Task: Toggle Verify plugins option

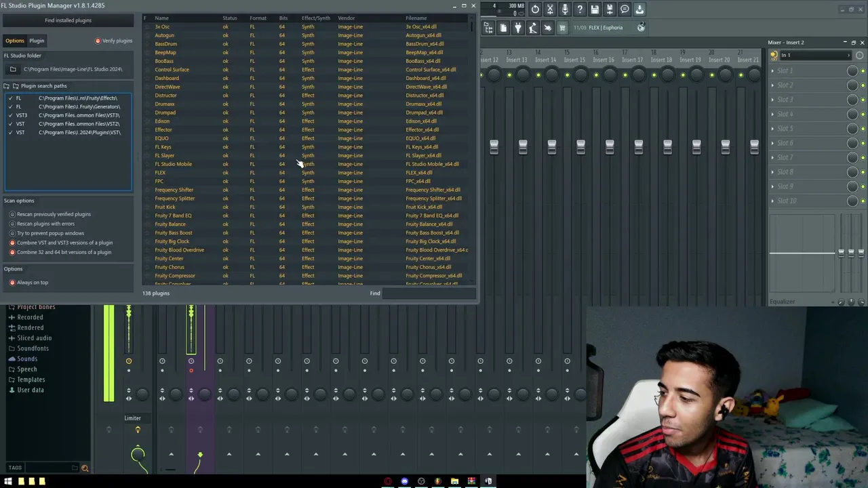Action: tap(114, 41)
